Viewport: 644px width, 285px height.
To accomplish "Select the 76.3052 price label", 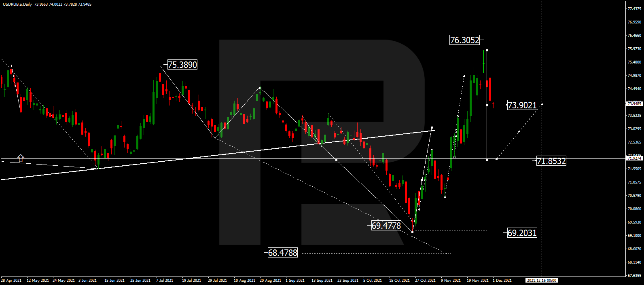I will (464, 40).
